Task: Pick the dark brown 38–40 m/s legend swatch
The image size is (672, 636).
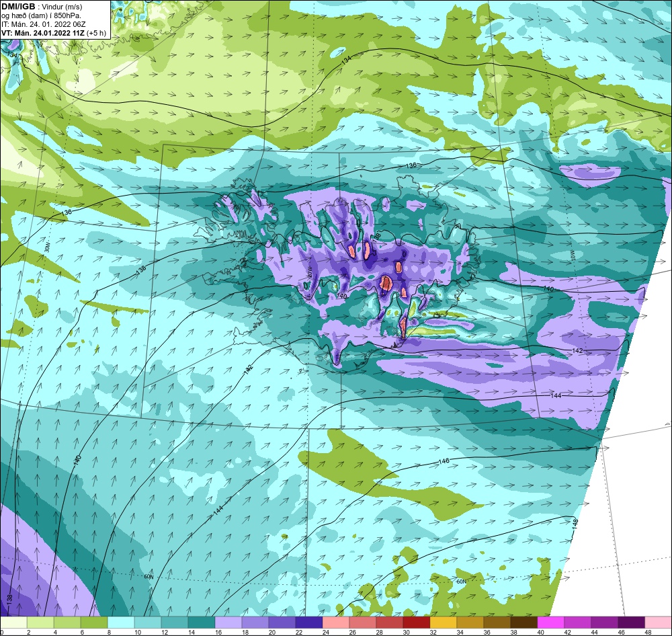Action: tap(523, 623)
